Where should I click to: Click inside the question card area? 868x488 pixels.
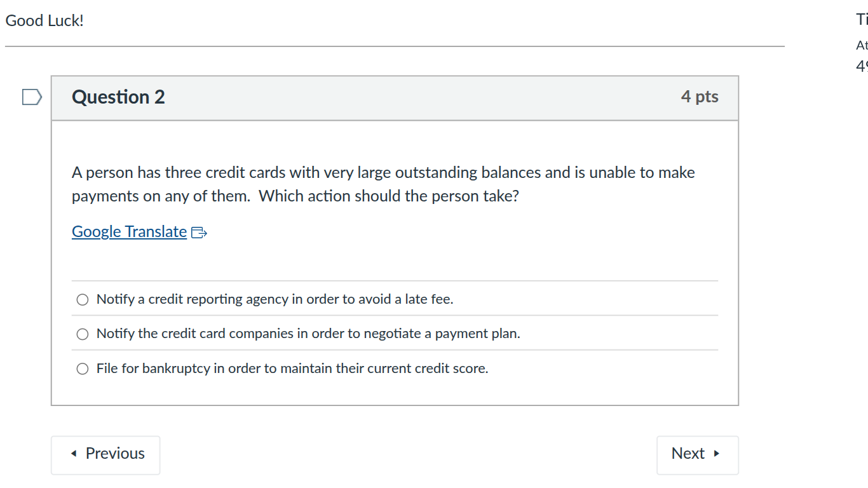[394, 261]
